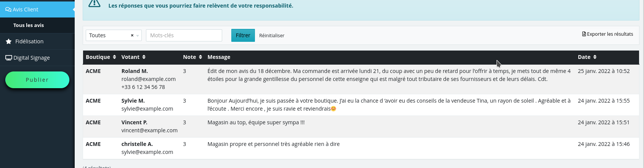Click the Avis Client chat bubble icon

[x=8, y=10]
